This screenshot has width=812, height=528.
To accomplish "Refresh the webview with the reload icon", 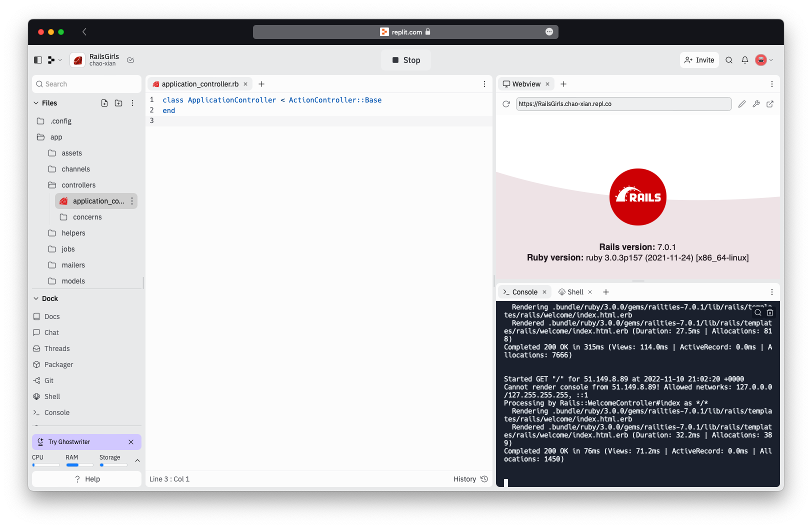I will [506, 104].
